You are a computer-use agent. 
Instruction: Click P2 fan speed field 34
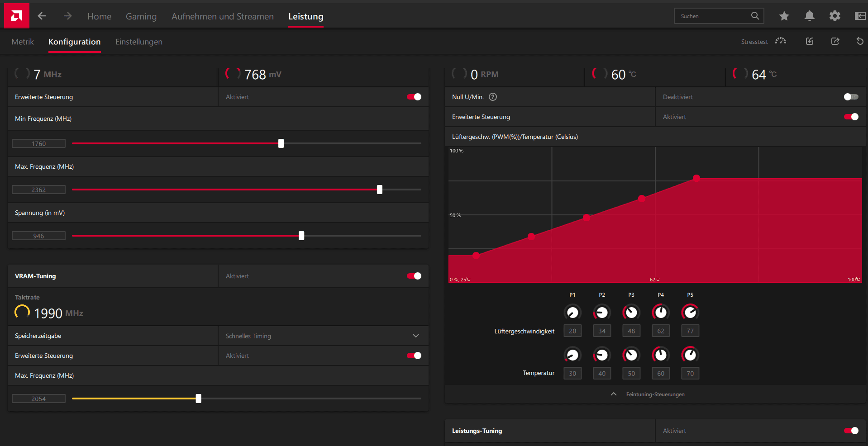coord(602,331)
